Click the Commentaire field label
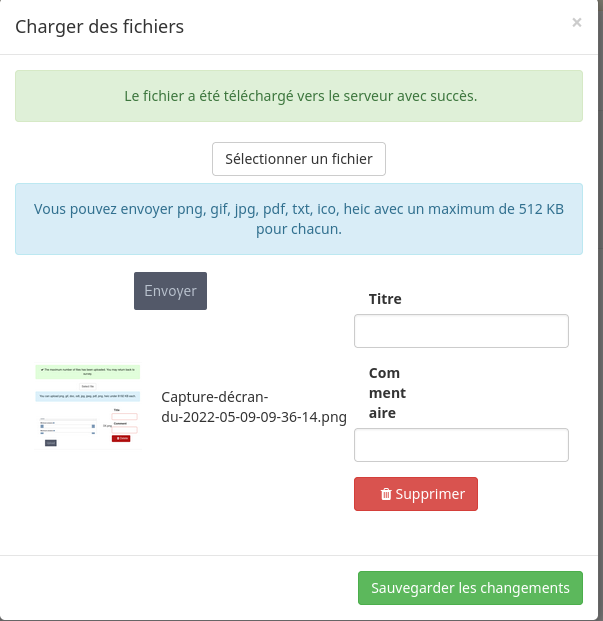Screen dimensions: 603x621 387,393
